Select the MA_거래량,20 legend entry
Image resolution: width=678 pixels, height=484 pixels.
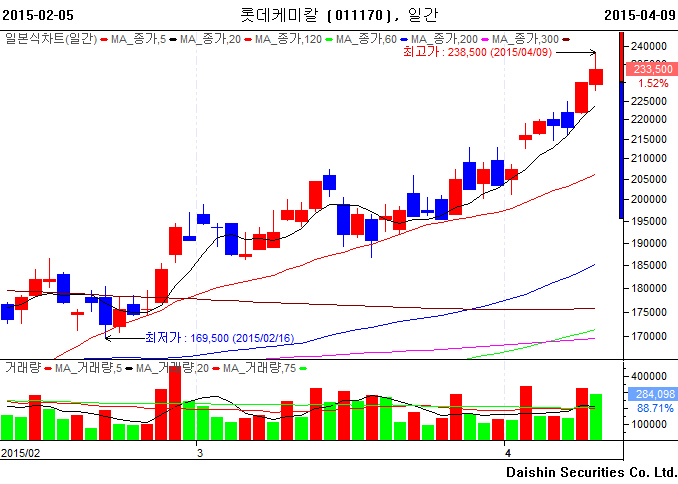point(172,369)
